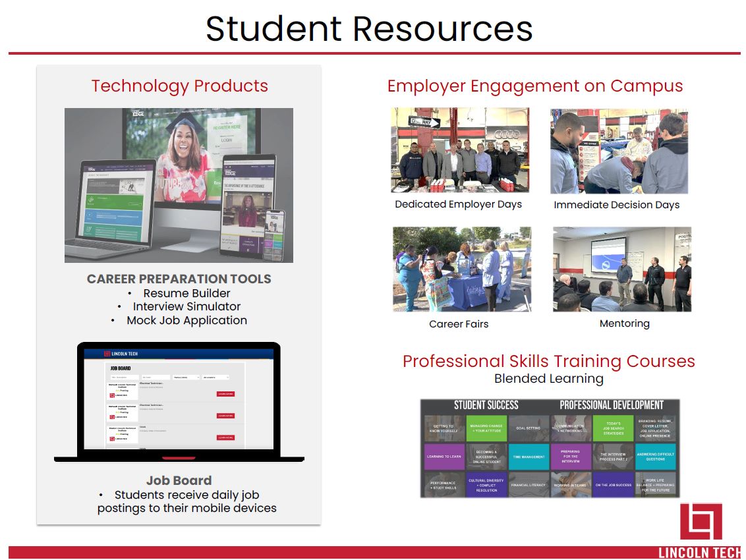Select Cultural Diversity + Conflict Resolution tile
The width and height of the screenshot is (746, 560).
click(x=486, y=484)
